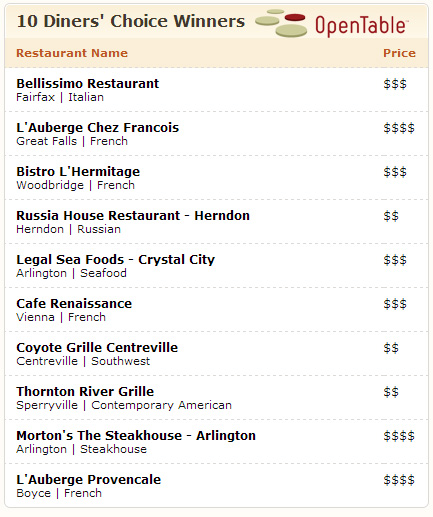Open Morton's The Steakhouse - Arlington
The height and width of the screenshot is (517, 433).
pyautogui.click(x=136, y=436)
